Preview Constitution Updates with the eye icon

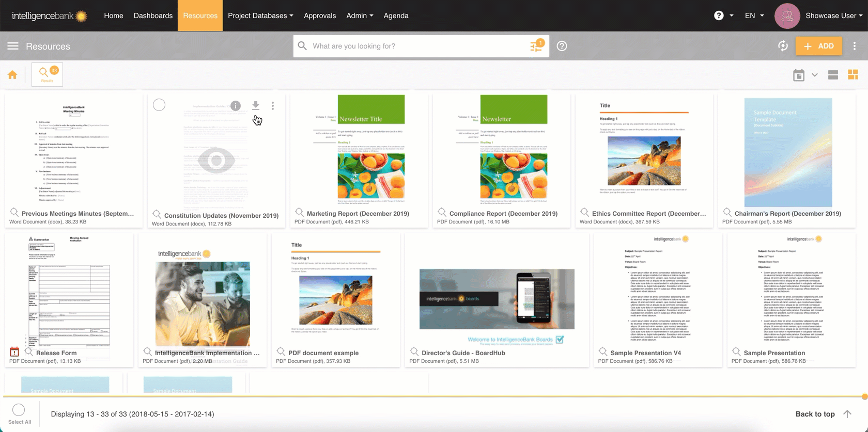[x=216, y=161]
